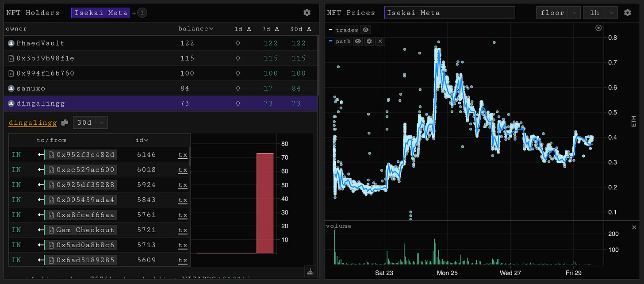The width and height of the screenshot is (644, 284).
Task: Click the Mon 25 date axis label
Action: (447, 273)
